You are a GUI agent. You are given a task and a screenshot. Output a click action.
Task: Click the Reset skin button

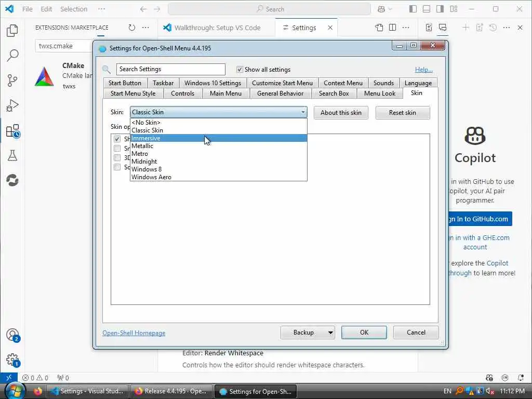point(403,113)
